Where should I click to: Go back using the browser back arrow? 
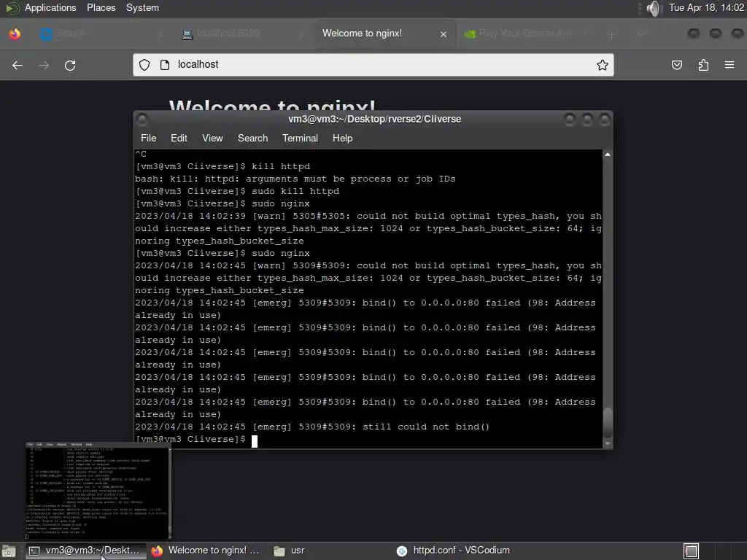click(18, 65)
